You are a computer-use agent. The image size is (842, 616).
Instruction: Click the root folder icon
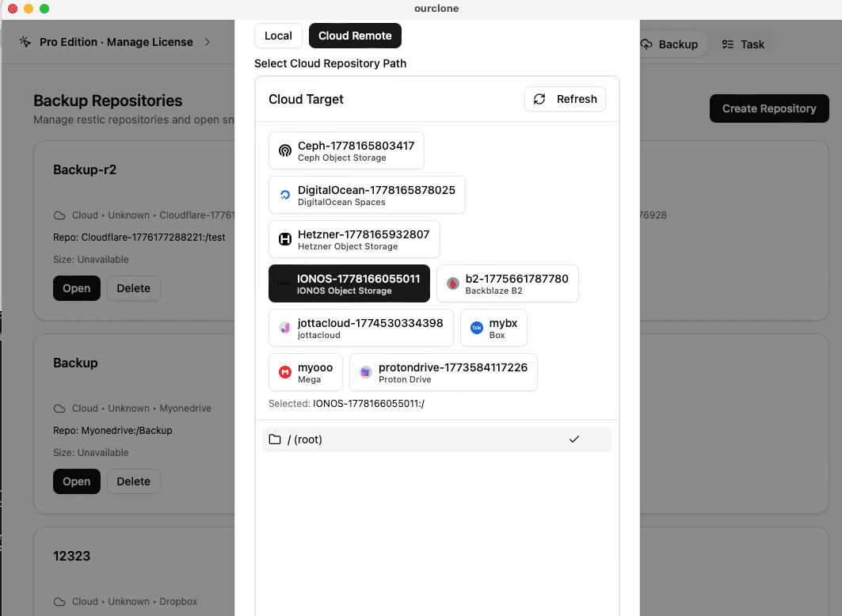[275, 439]
